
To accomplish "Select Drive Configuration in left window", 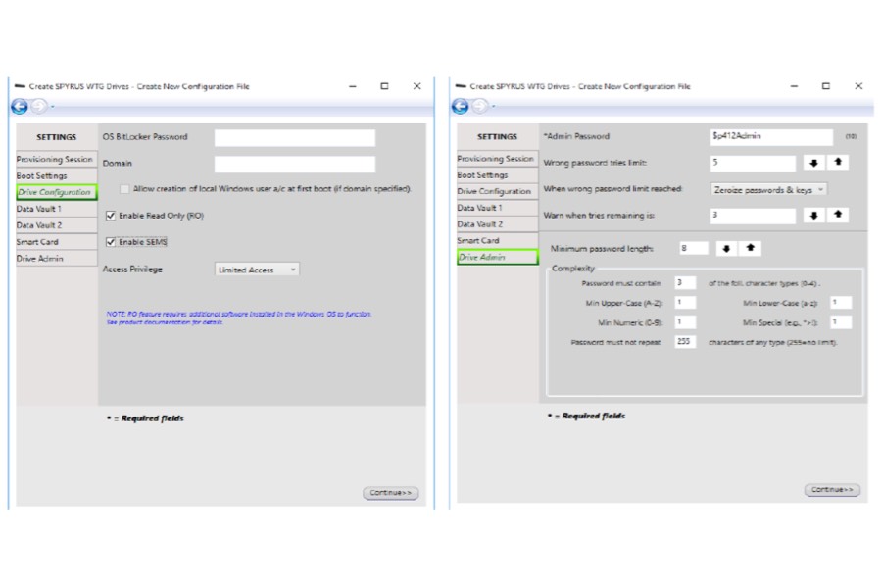I will (56, 192).
